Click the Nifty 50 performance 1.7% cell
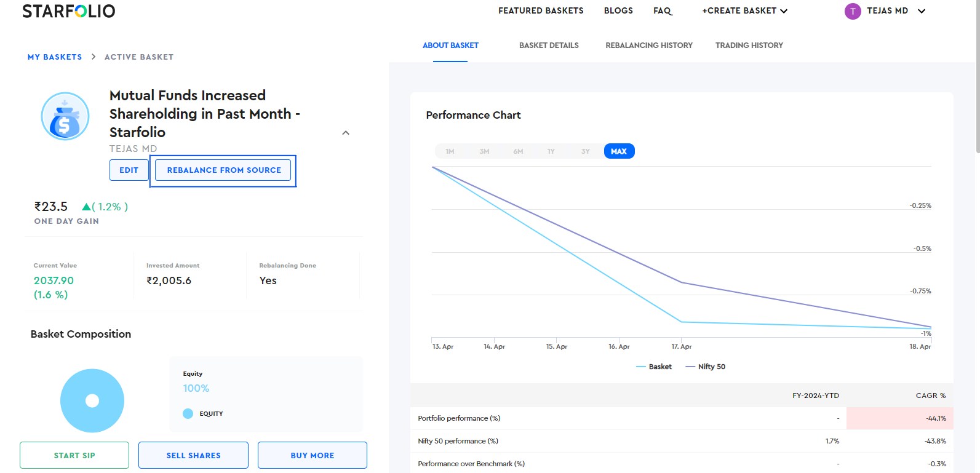 coord(832,441)
